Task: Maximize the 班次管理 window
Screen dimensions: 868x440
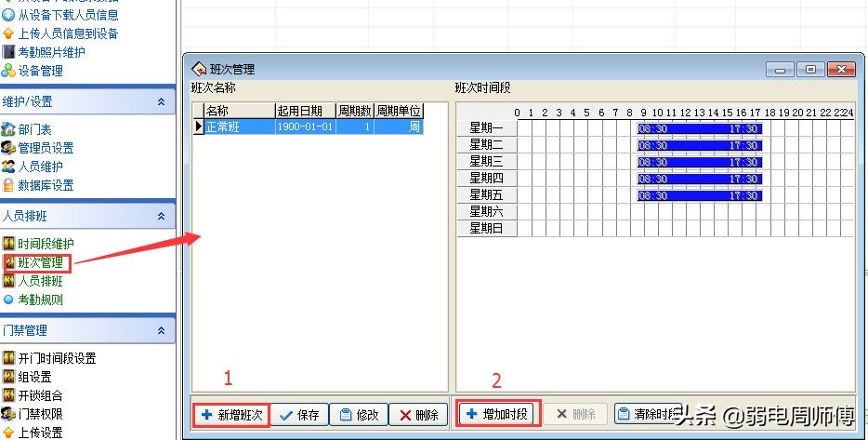Action: [x=811, y=69]
